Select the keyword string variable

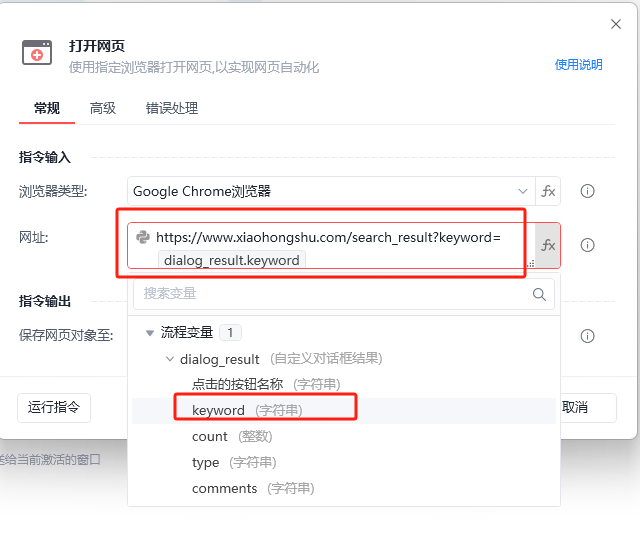pyautogui.click(x=343, y=410)
